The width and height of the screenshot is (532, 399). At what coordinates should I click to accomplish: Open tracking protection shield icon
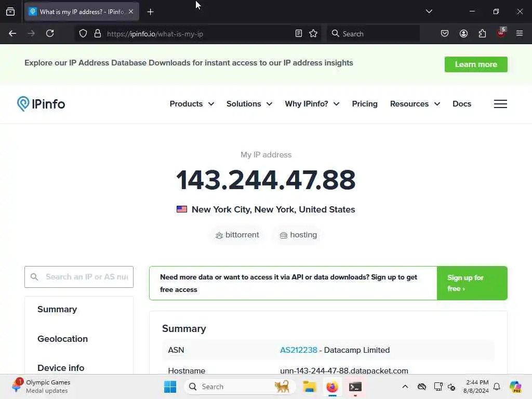click(x=83, y=34)
